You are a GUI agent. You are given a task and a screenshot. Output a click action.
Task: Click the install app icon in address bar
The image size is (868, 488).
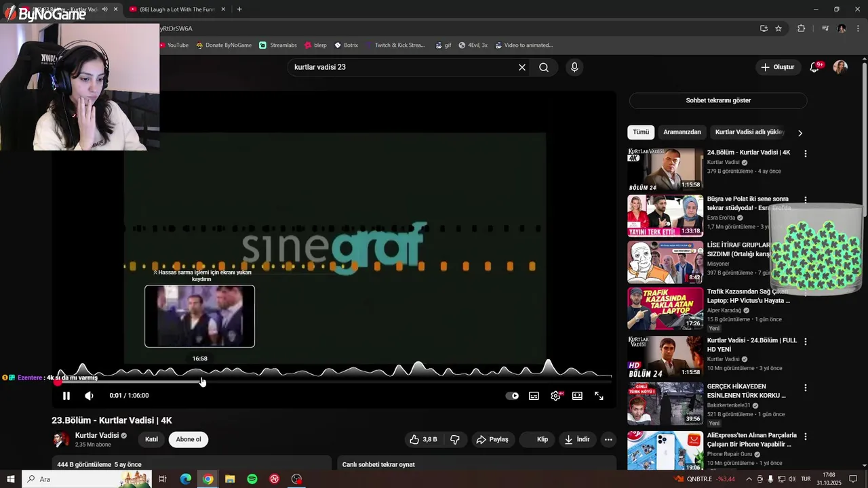(764, 28)
